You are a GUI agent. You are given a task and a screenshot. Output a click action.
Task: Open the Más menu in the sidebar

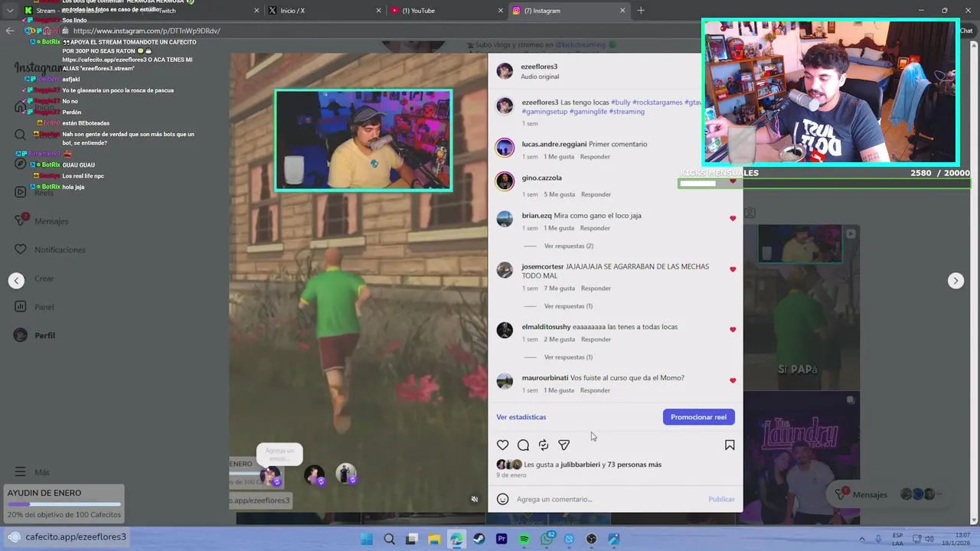(32, 472)
